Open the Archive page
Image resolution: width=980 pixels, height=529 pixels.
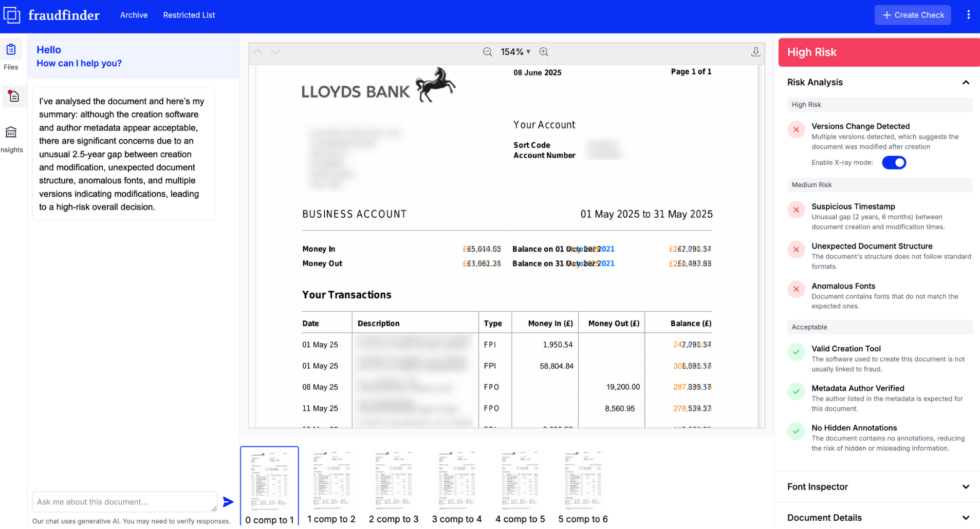coord(134,15)
